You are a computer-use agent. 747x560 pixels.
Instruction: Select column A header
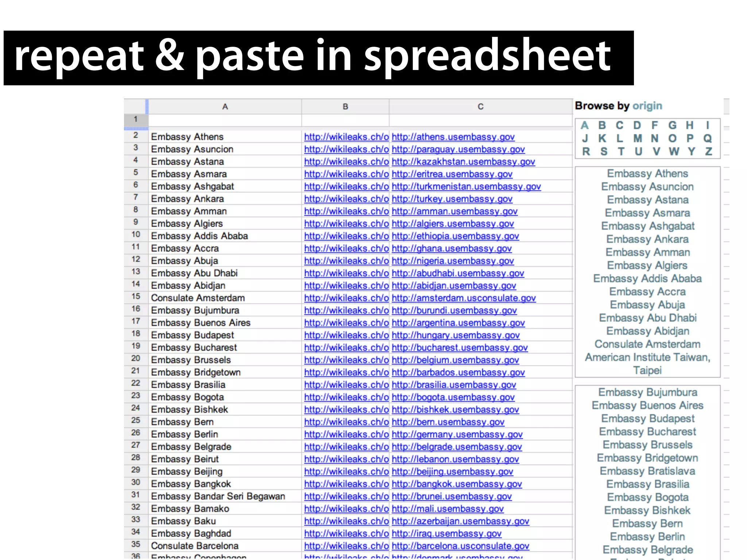(x=225, y=106)
